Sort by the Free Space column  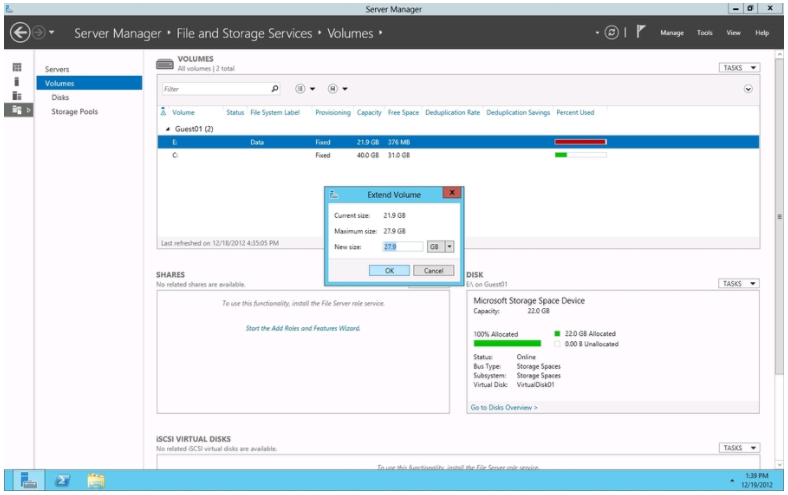[403, 113]
